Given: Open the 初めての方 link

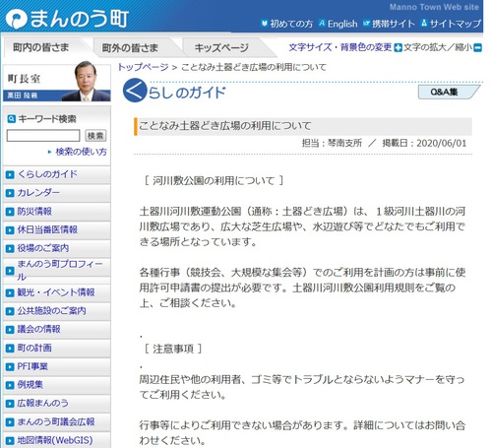Looking at the screenshot, I should click(x=291, y=24).
